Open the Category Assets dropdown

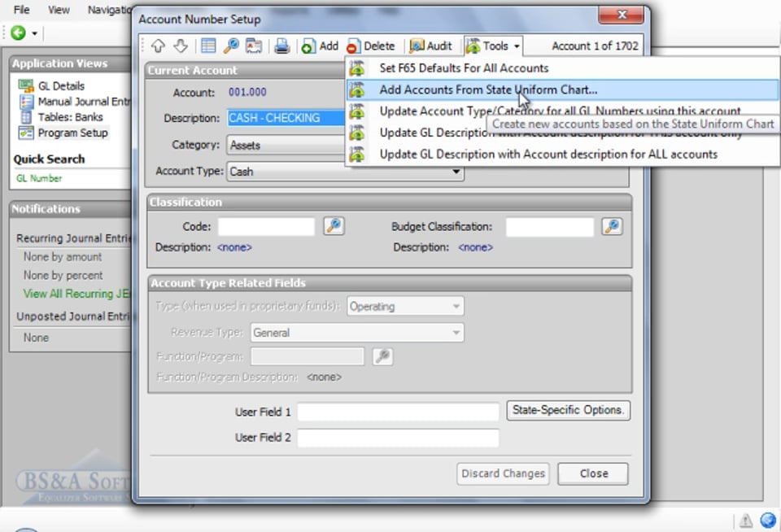(286, 145)
